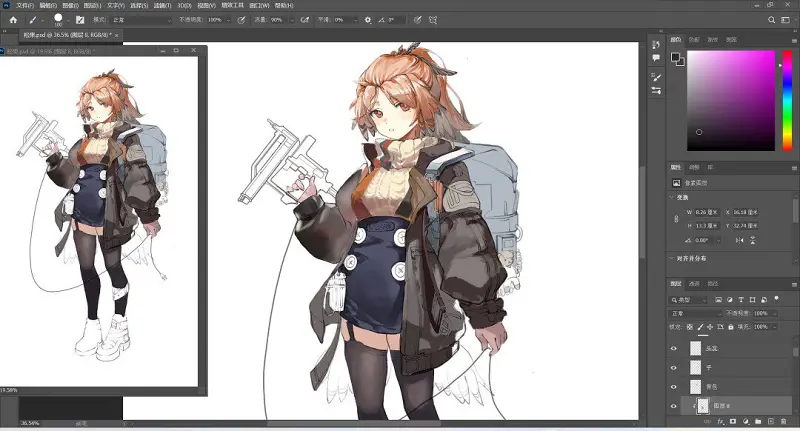
Task: Open the 文件(F) menu
Action: [24, 6]
